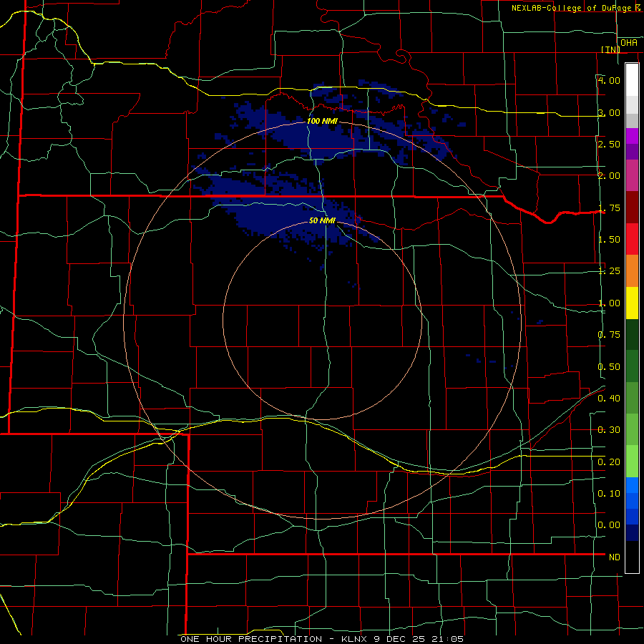
Task: Select the orange legend swatch
Action: click(x=632, y=271)
